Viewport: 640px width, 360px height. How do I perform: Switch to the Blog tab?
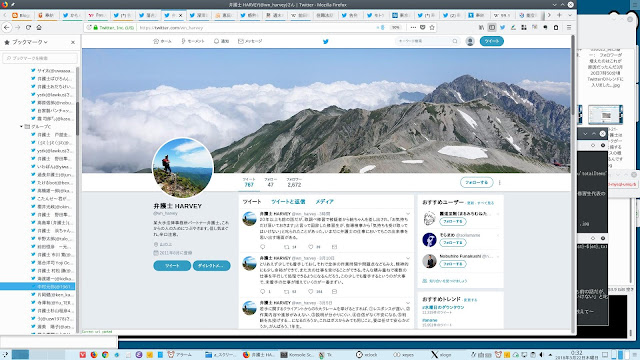[22, 15]
